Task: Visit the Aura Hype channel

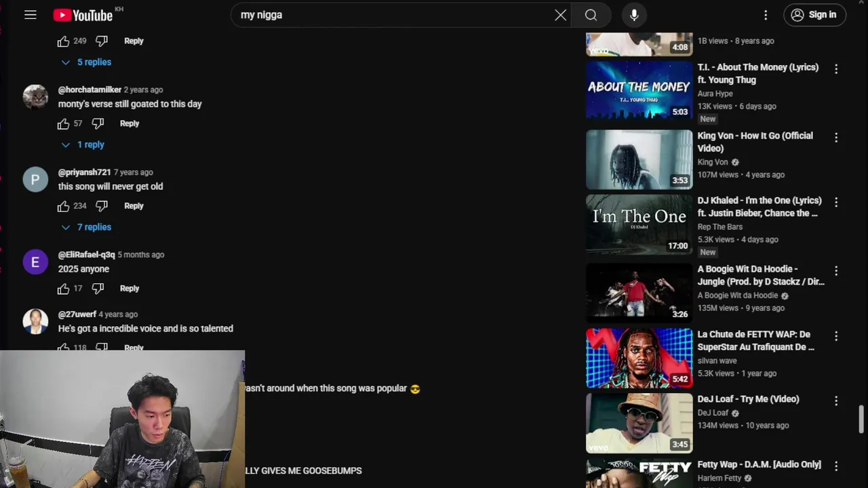Action: click(715, 94)
